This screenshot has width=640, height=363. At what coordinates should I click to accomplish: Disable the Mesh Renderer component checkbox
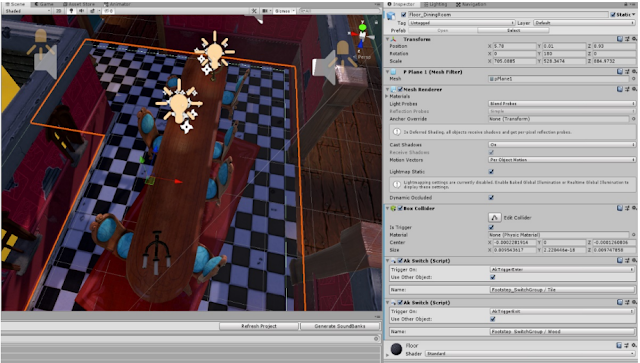pos(400,89)
